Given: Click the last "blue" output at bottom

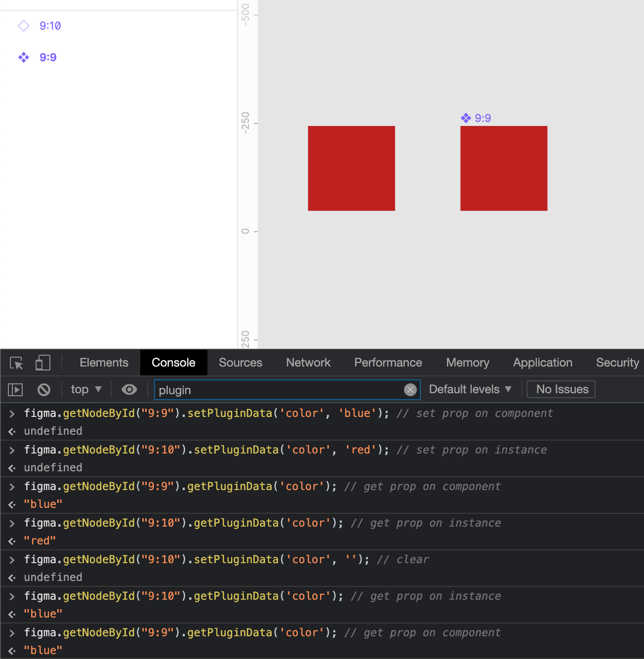Looking at the screenshot, I should click(43, 651).
